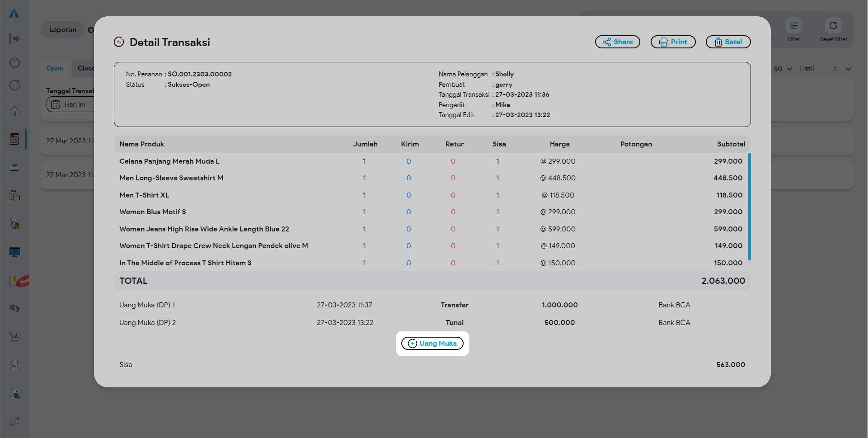Click Batal to cancel the transaction
Image resolution: width=868 pixels, height=438 pixels.
728,42
